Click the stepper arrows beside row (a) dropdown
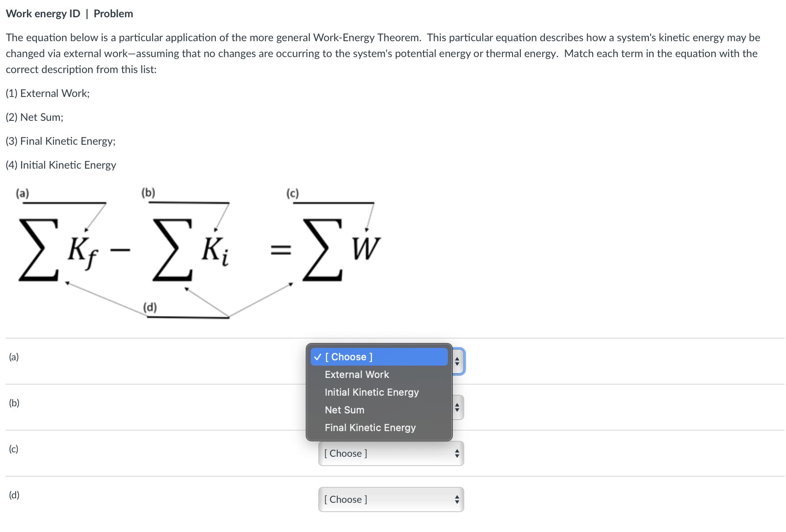The width and height of the screenshot is (786, 532). (458, 361)
